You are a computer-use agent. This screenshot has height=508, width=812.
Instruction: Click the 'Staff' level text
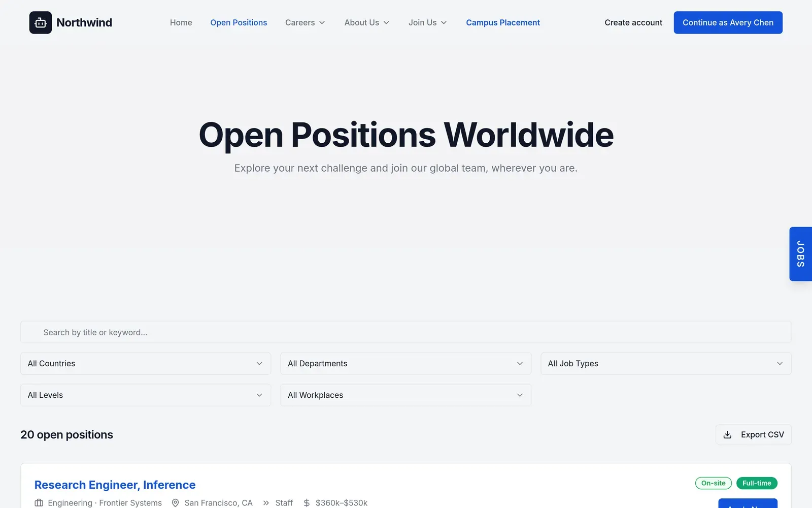coord(284,502)
